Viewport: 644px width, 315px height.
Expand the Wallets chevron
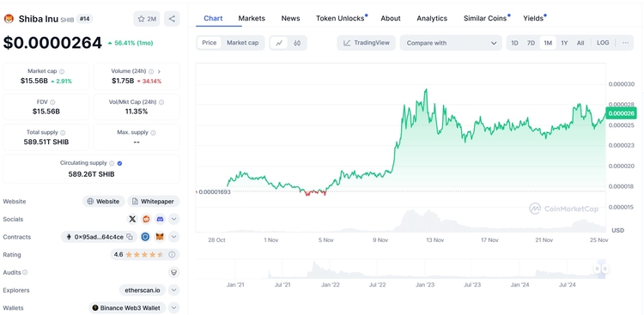pyautogui.click(x=173, y=307)
